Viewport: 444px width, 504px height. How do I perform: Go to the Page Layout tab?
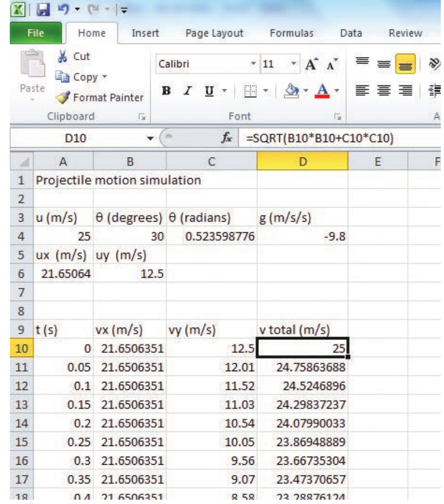coord(214,33)
